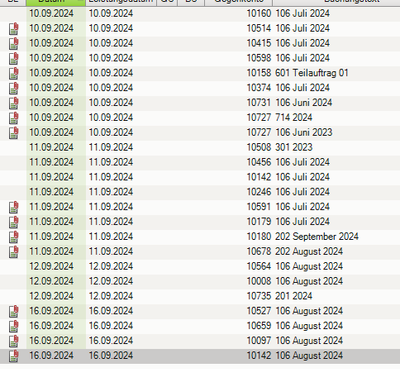Image resolution: width=400 pixels, height=369 pixels.
Task: Select the '106 Juni 2024' booking text
Action: click(x=304, y=103)
